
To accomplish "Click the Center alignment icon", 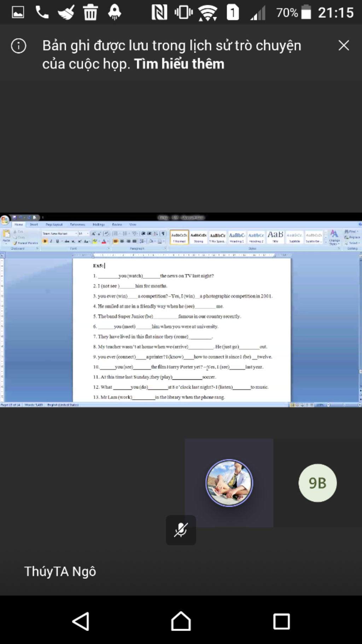I will point(122,241).
